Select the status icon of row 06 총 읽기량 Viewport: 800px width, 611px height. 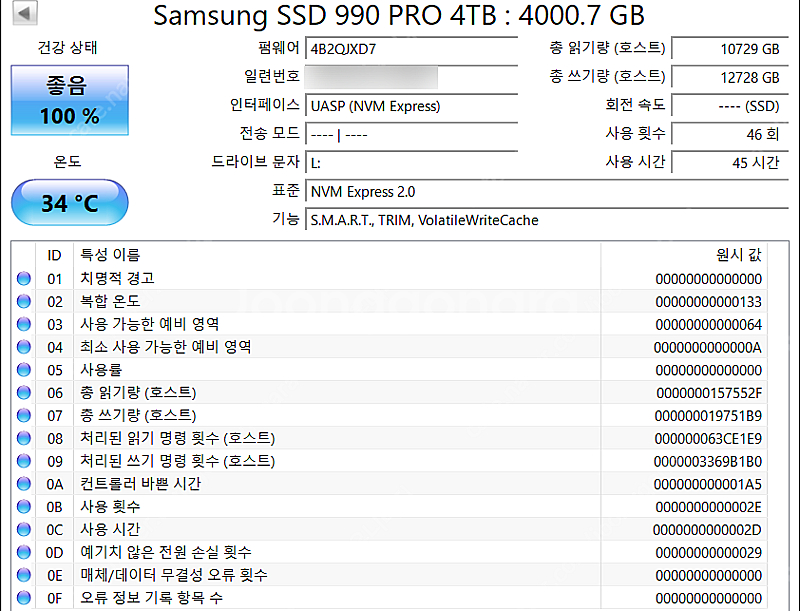pos(23,393)
